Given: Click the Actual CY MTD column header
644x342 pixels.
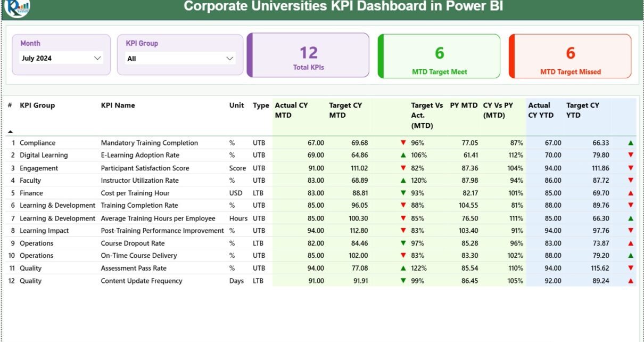Looking at the screenshot, I should coord(291,110).
